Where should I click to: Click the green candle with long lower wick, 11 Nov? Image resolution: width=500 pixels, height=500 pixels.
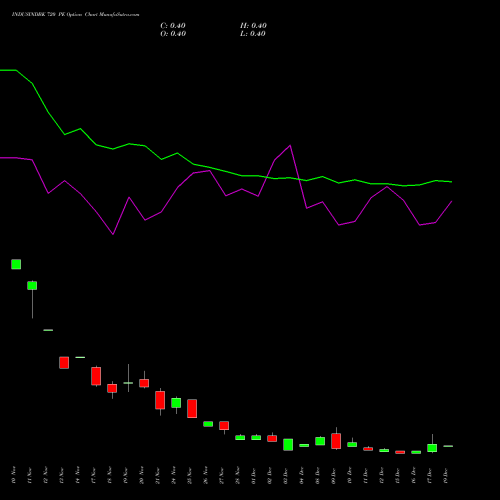32,286
